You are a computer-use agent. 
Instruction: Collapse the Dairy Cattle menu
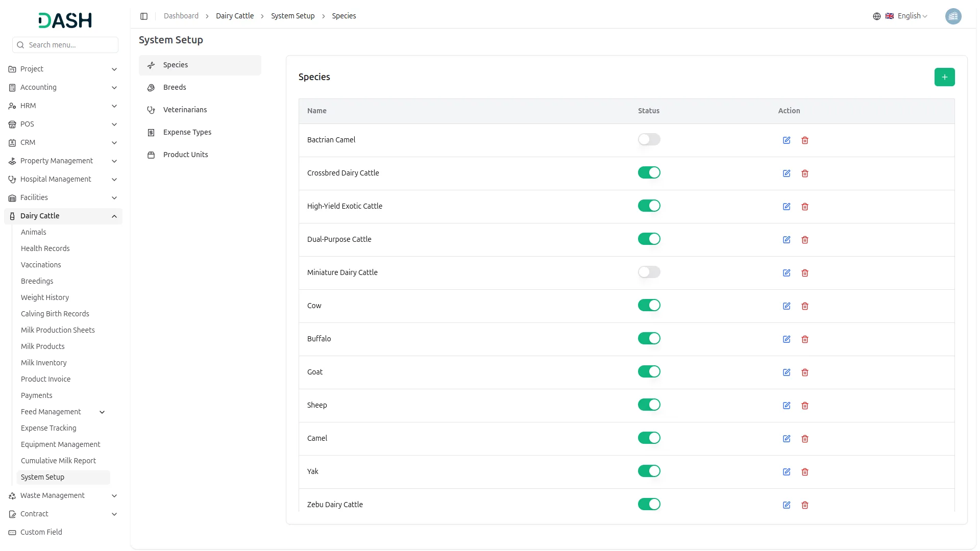click(63, 216)
